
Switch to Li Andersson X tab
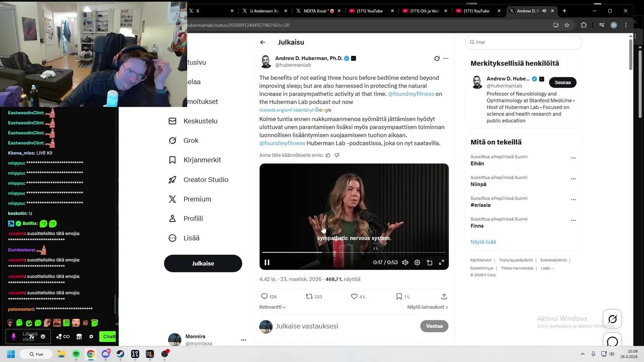264,11
